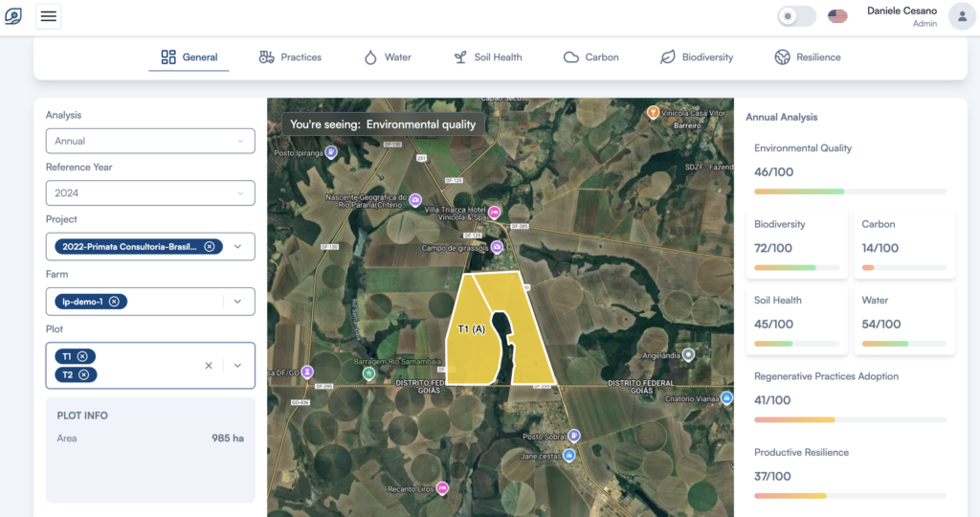Viewport: 980px width, 517px height.
Task: Open the Analysis dropdown showing Annual
Action: click(x=150, y=142)
